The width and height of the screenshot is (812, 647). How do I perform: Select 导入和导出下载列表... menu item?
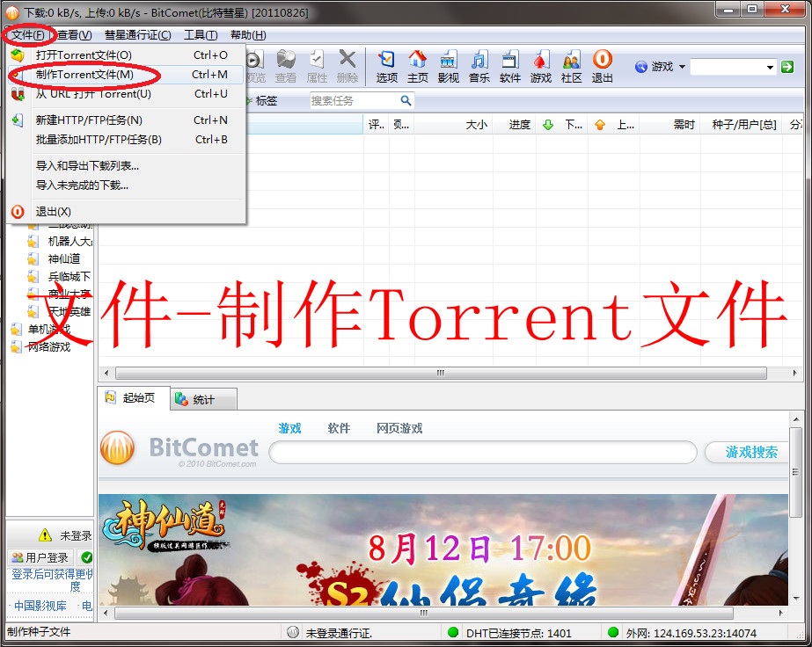coord(126,165)
